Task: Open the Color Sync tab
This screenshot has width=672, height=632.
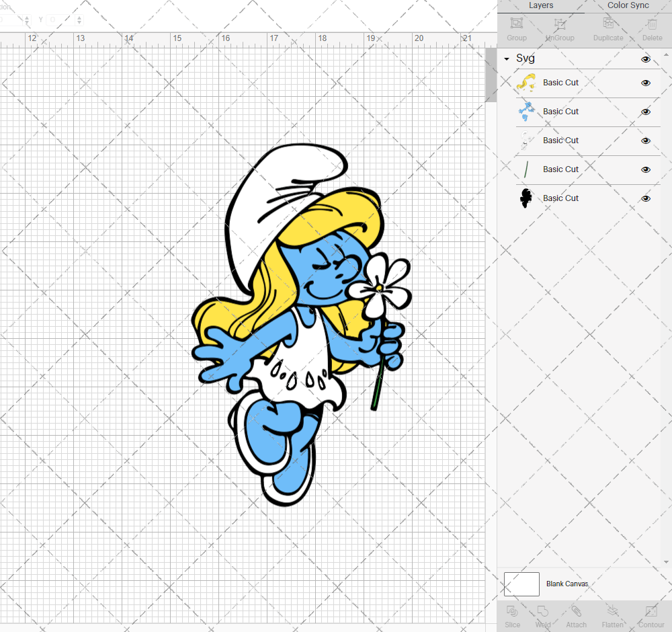Action: coord(628,5)
